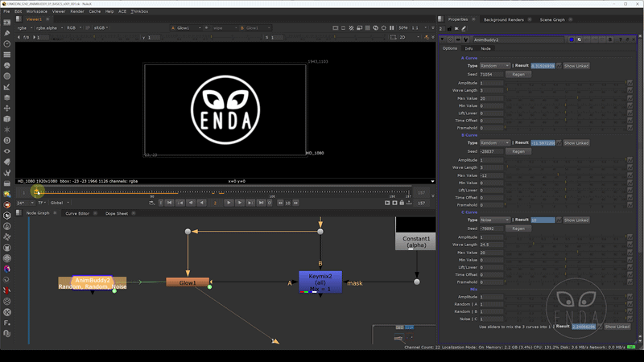Screen dimensions: 644x362
Task: Jump to the last frame
Action: tap(261, 203)
